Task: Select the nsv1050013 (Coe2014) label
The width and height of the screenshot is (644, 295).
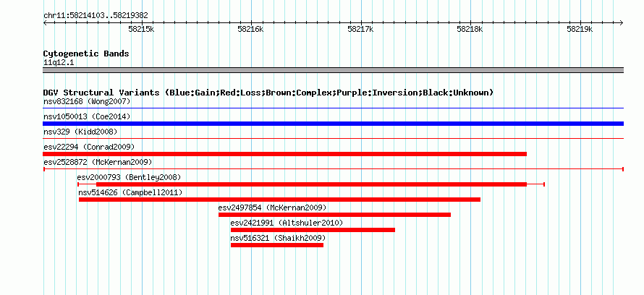Action: (87, 116)
